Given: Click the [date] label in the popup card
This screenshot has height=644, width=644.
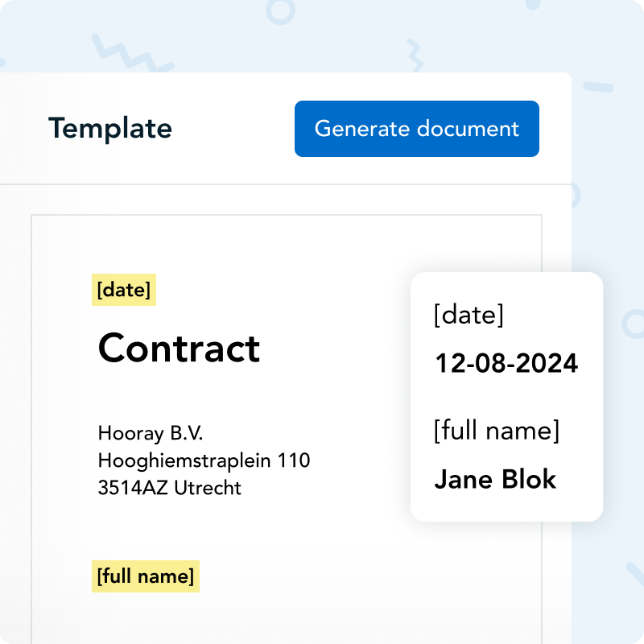Looking at the screenshot, I should (x=469, y=315).
